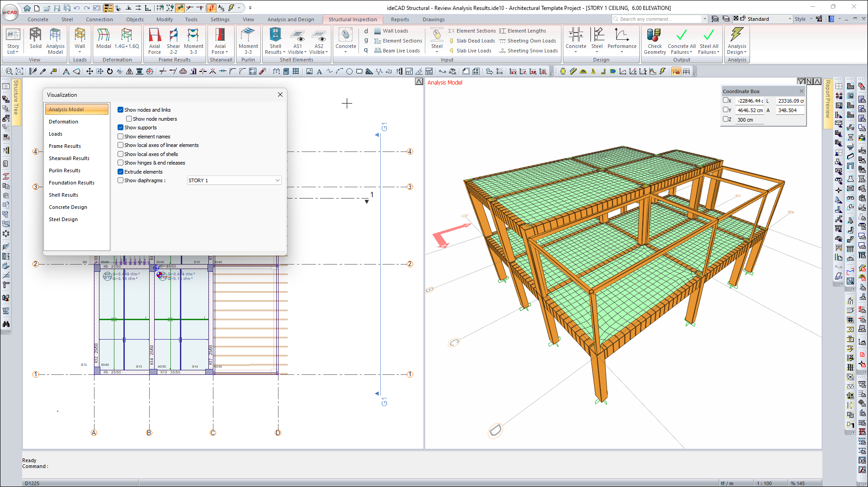Open the Analysis and Design tab
Viewport: 868px width, 487px height.
click(x=291, y=19)
